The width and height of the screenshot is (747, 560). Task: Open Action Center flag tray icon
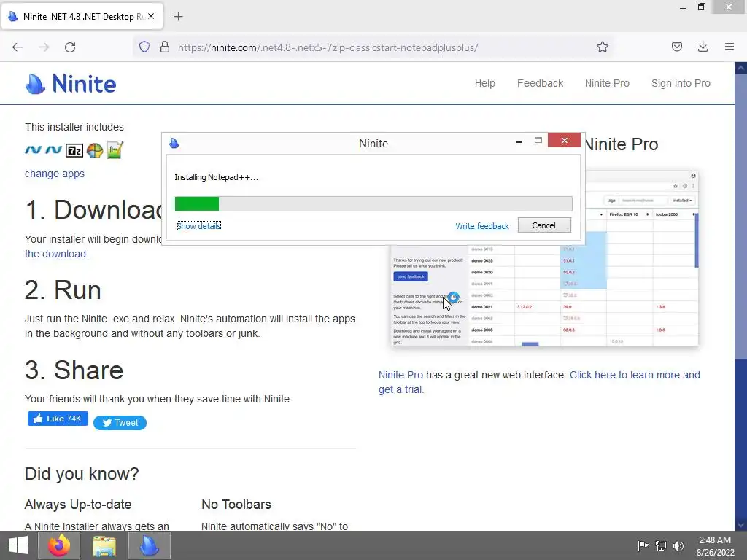(x=643, y=545)
